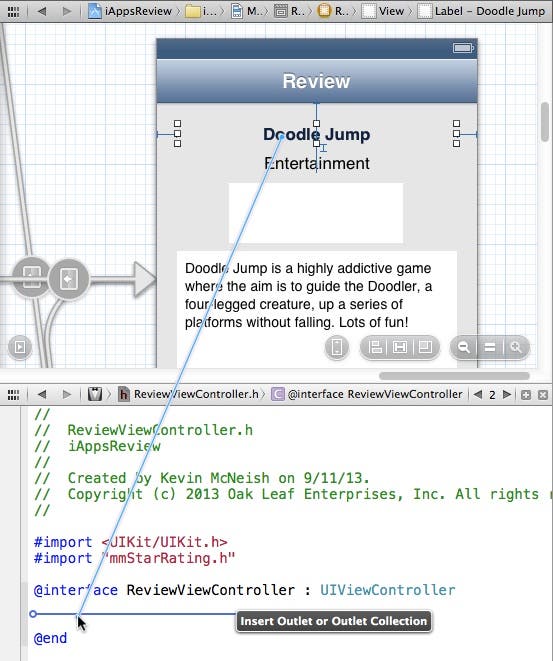The width and height of the screenshot is (553, 661).
Task: Open the Resolve Auto Layout Issues button
Action: [x=425, y=347]
